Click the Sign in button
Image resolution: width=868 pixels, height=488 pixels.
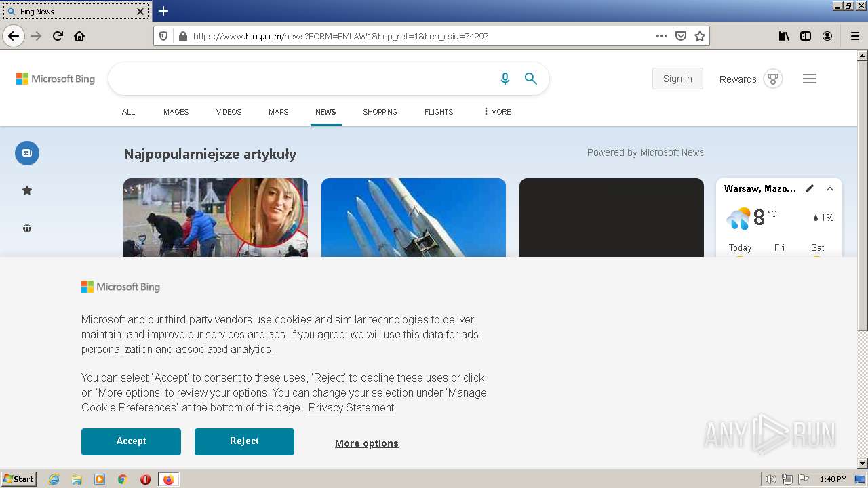tap(677, 79)
